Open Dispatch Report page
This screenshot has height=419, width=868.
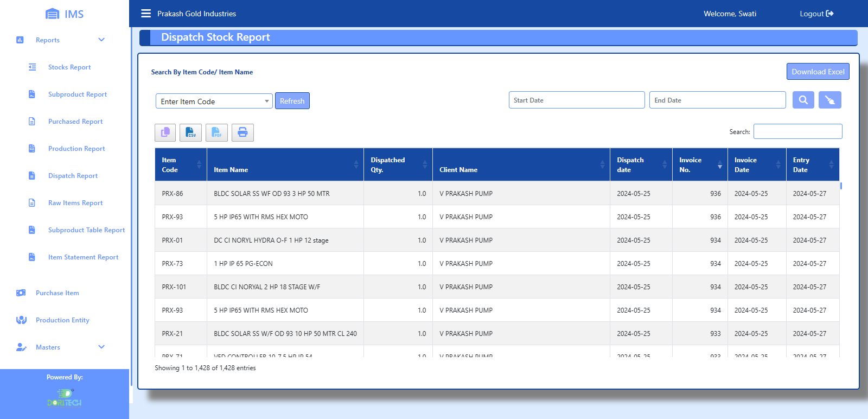click(x=73, y=176)
